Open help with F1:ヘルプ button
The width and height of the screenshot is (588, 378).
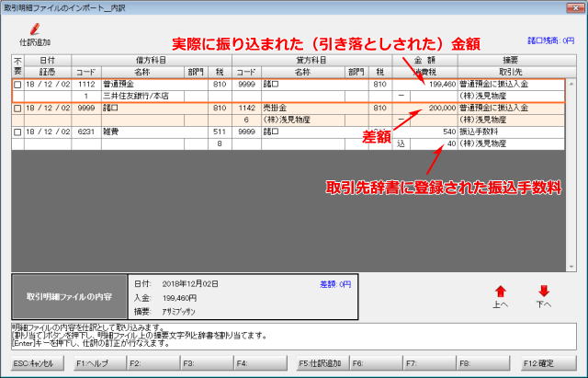click(100, 363)
